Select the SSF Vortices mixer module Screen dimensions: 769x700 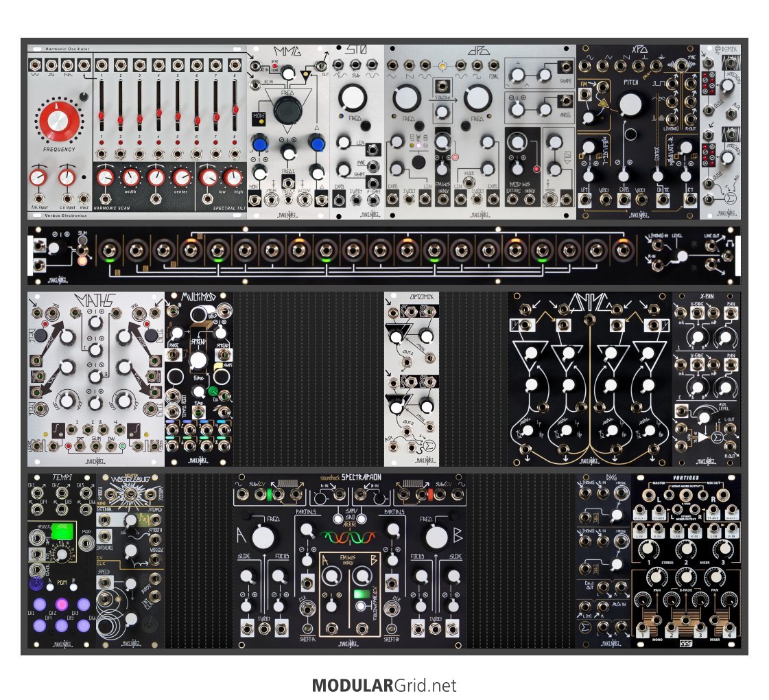[685, 561]
